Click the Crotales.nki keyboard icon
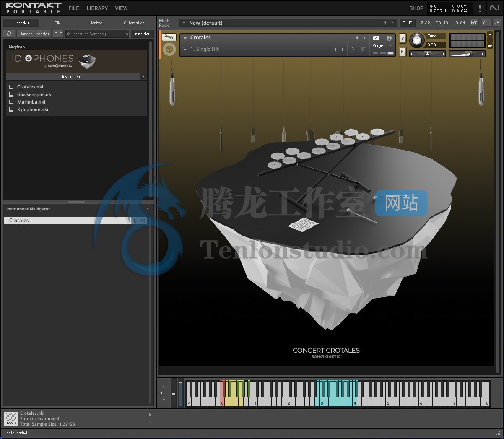This screenshot has height=439, width=504. (11, 87)
